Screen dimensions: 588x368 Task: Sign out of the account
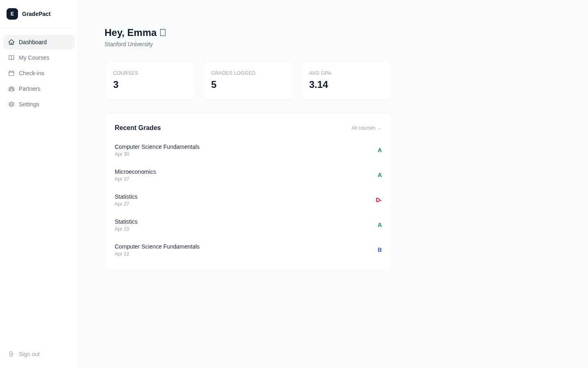39,354
